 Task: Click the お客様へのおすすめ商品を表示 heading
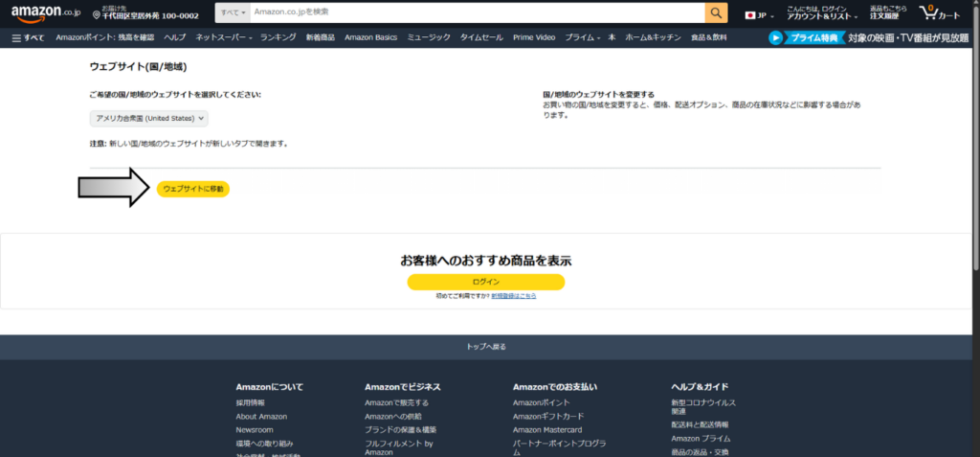(x=485, y=261)
